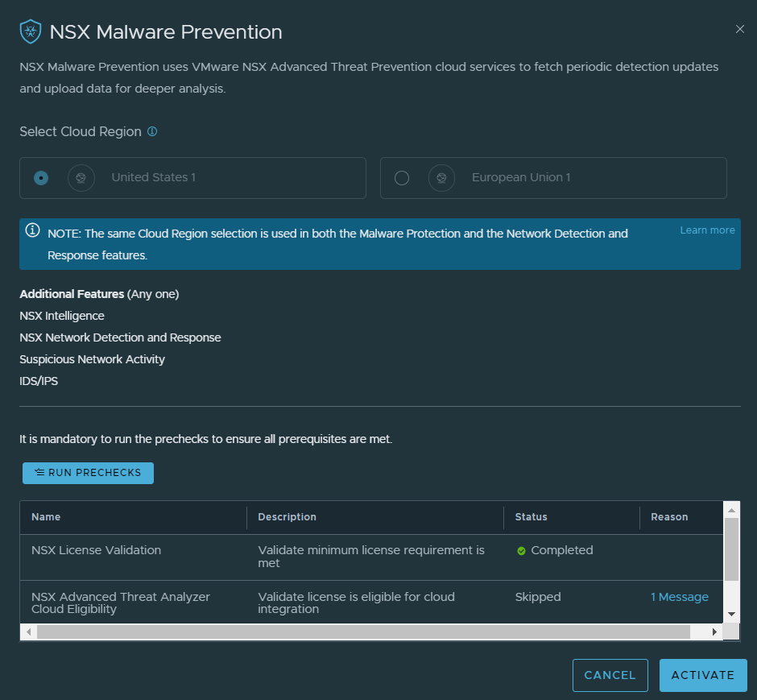Click the NSX License Validation row name
This screenshot has width=757, height=700.
96,550
